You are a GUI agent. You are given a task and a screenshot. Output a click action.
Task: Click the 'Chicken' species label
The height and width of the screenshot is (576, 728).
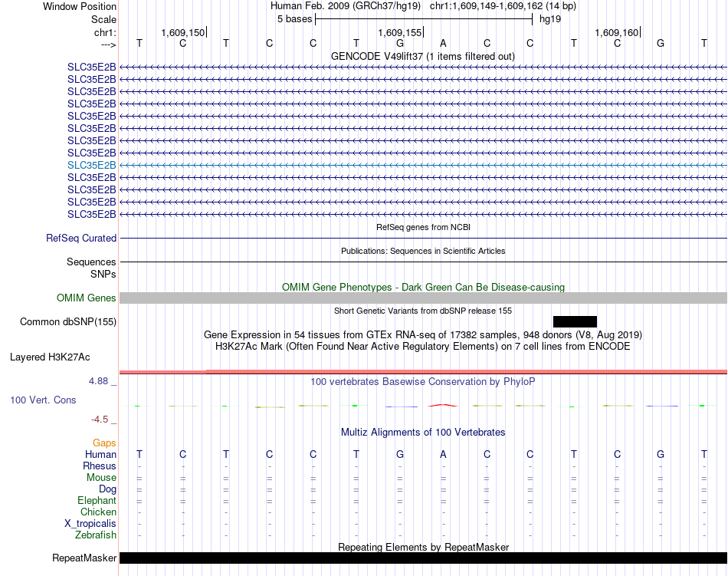coord(98,512)
